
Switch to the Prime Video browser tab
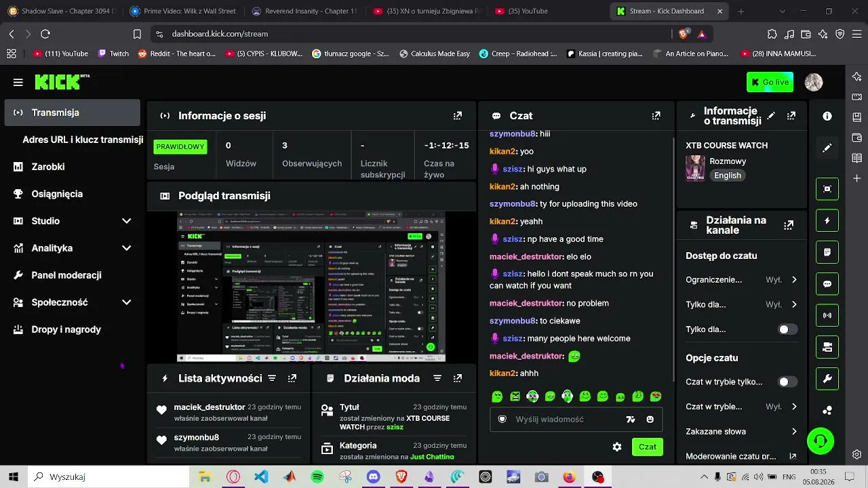coord(183,11)
